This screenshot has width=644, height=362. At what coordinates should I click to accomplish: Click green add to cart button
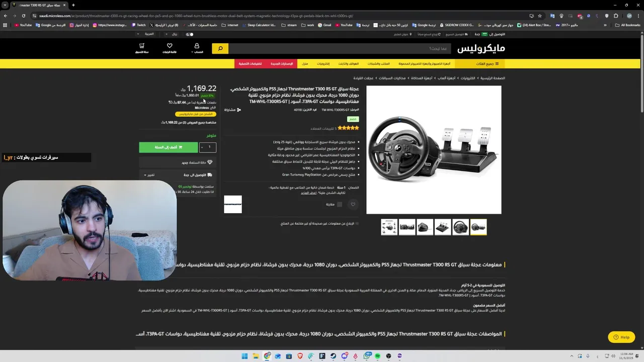tap(169, 147)
